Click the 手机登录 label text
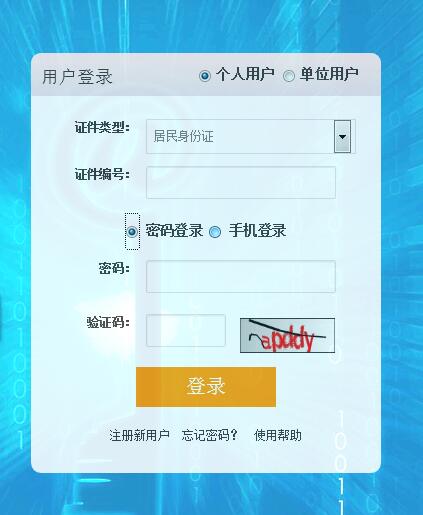 257,230
